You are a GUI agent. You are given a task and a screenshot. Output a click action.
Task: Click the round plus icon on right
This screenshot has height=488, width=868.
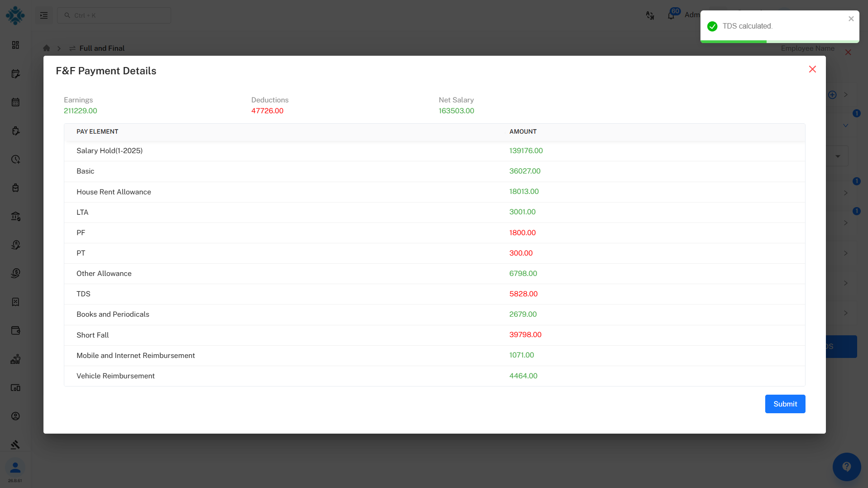pos(832,95)
